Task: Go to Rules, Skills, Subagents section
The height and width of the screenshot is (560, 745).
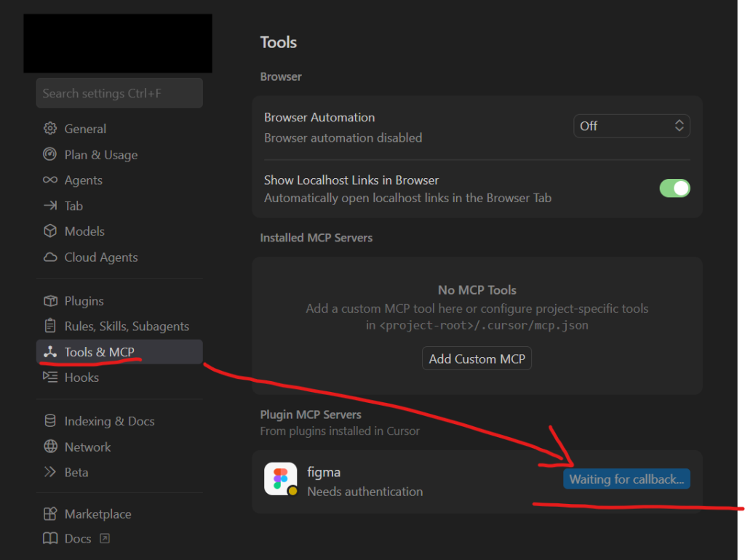Action: point(127,327)
